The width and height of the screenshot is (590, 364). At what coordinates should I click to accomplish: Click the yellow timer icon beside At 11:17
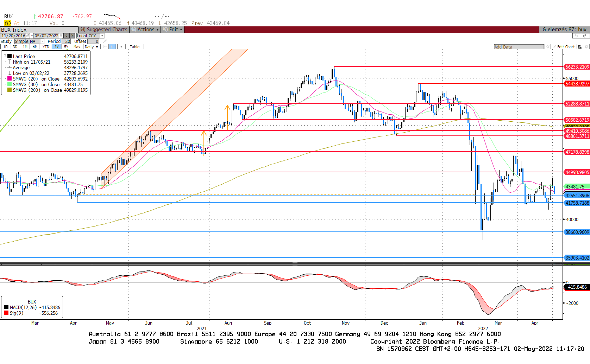pyautogui.click(x=7, y=23)
